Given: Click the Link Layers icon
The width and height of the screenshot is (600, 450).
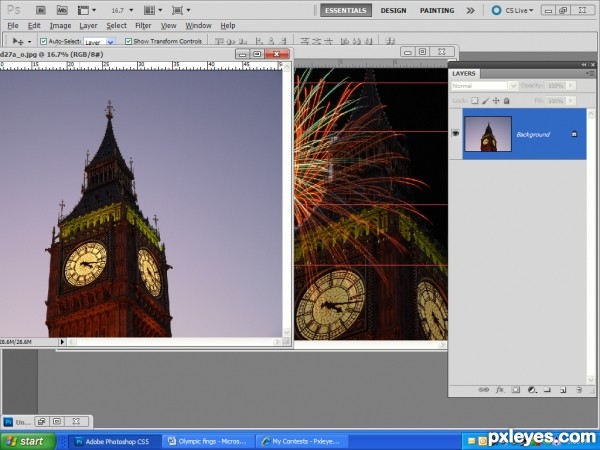Looking at the screenshot, I should [x=483, y=390].
